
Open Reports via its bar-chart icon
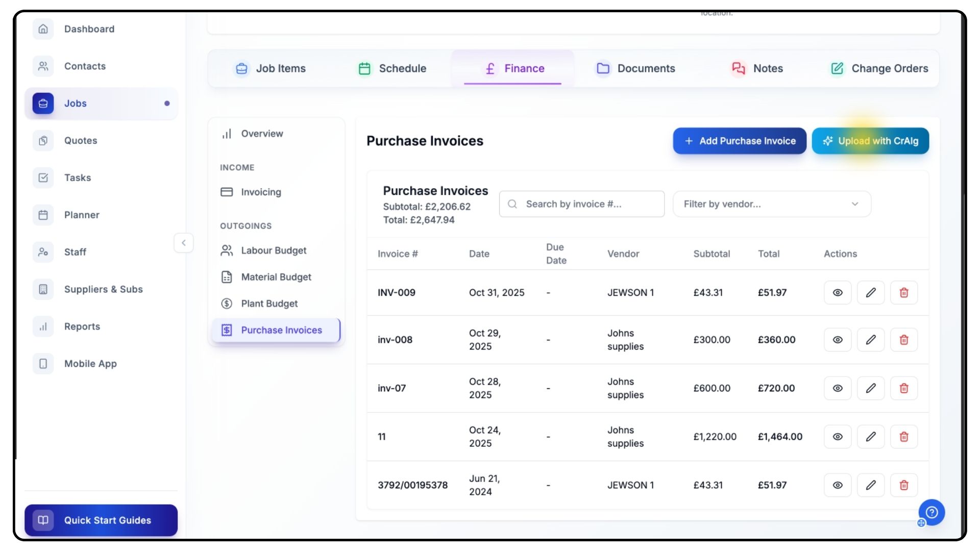pyautogui.click(x=43, y=327)
